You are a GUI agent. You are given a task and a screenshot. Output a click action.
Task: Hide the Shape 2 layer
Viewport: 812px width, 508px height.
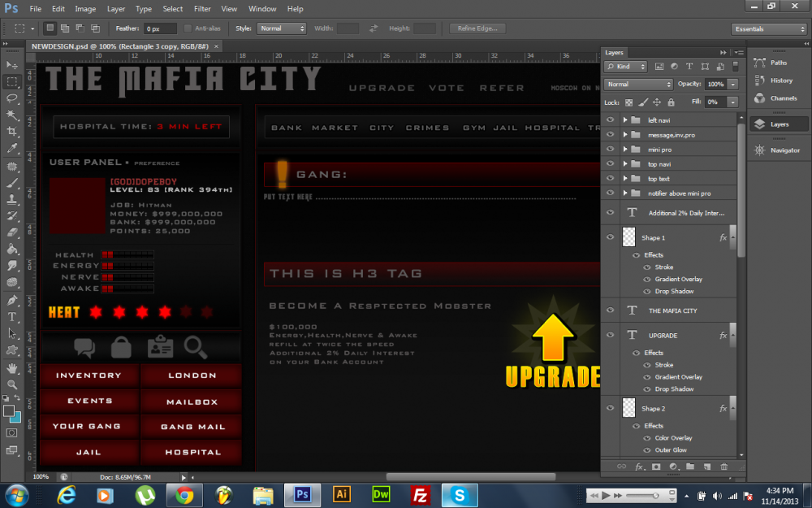(x=611, y=409)
